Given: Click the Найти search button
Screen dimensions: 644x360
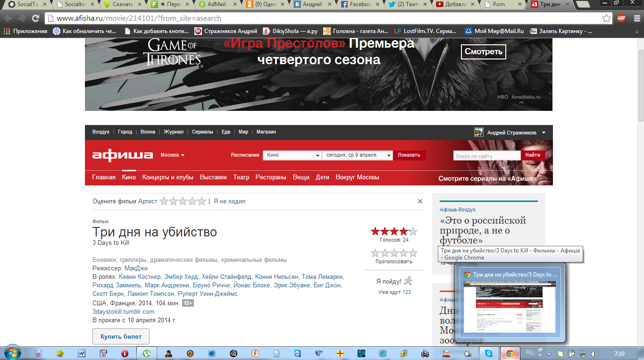Looking at the screenshot, I should (533, 155).
